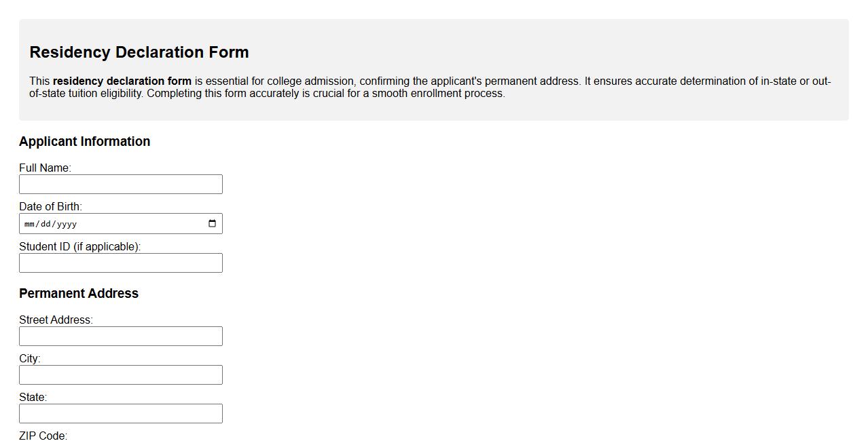
Task: Click the ZIP Code label
Action: 43,436
